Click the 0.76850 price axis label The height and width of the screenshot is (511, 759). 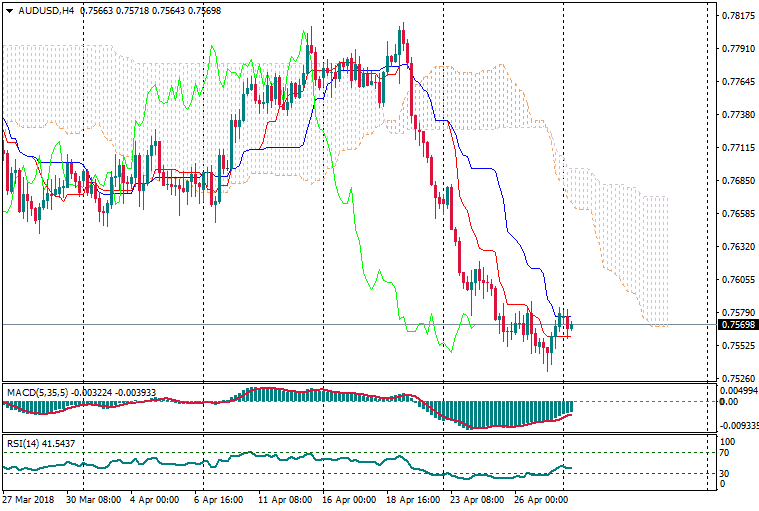coord(738,181)
